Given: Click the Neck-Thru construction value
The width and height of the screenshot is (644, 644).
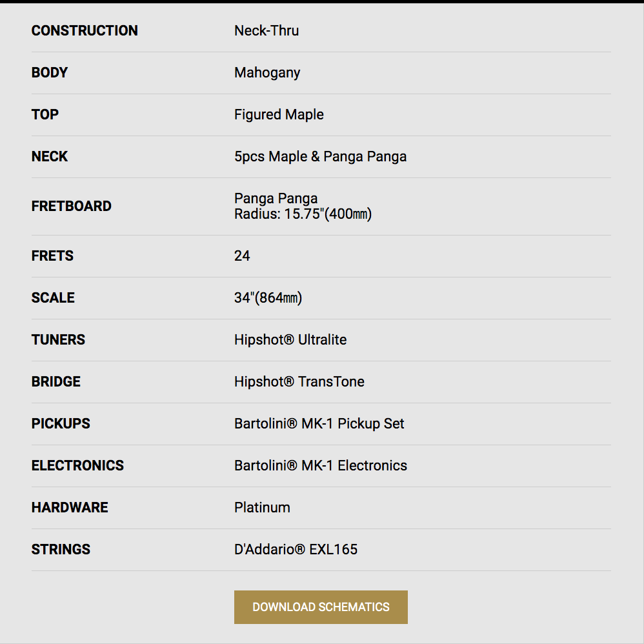Looking at the screenshot, I should tap(267, 31).
